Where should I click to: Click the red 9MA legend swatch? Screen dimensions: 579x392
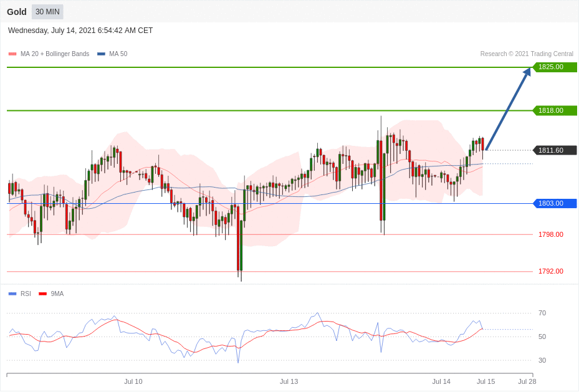42,294
